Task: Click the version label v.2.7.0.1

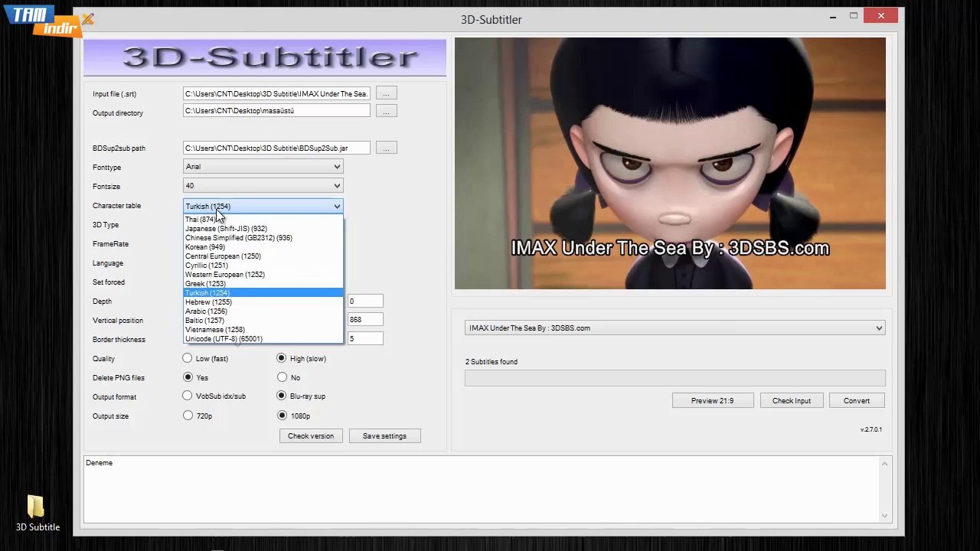Action: pyautogui.click(x=871, y=429)
